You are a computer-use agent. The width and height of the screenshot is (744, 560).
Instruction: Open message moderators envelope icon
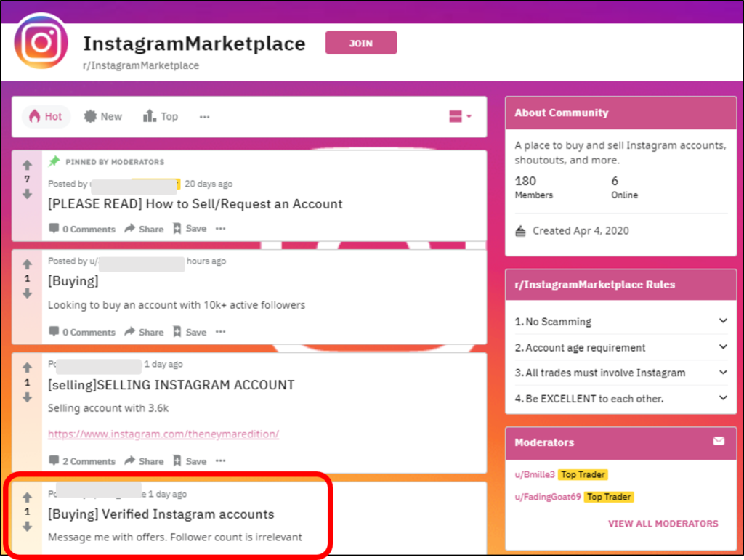click(719, 442)
